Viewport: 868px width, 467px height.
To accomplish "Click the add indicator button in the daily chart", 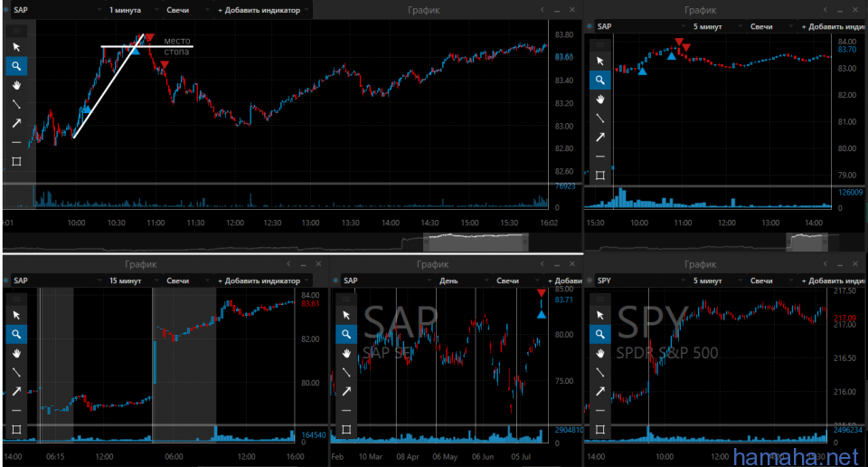I will coord(564,281).
